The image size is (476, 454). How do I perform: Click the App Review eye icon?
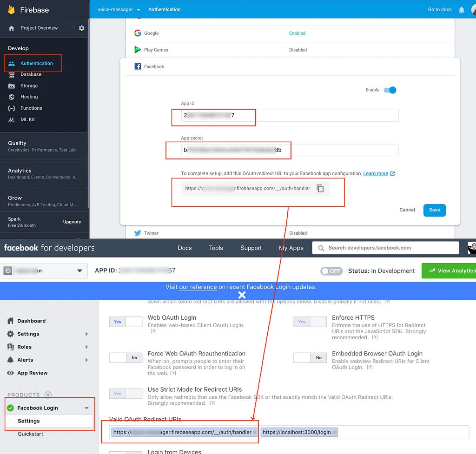coord(10,373)
